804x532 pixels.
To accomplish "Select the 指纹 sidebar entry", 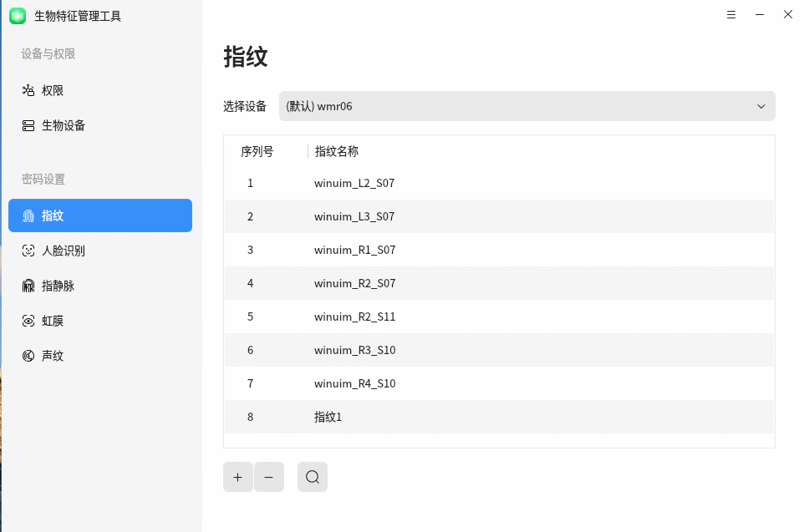I will tap(100, 215).
